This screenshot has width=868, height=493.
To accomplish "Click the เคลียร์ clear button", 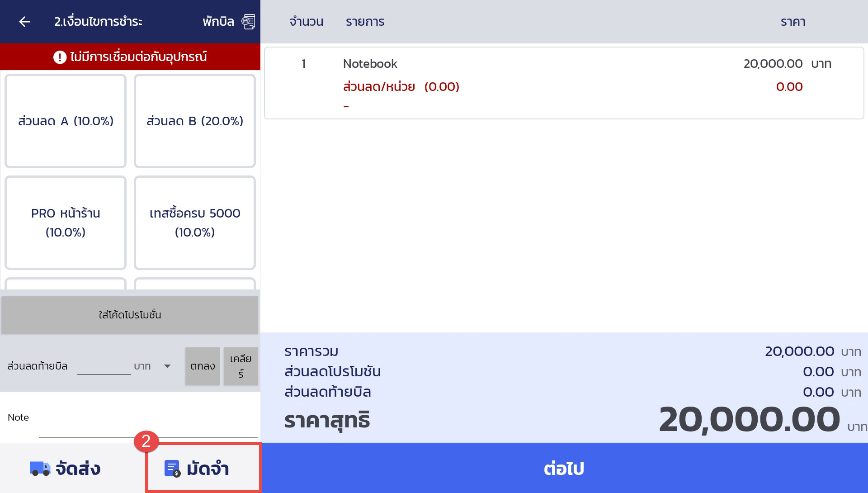I will pos(241,366).
